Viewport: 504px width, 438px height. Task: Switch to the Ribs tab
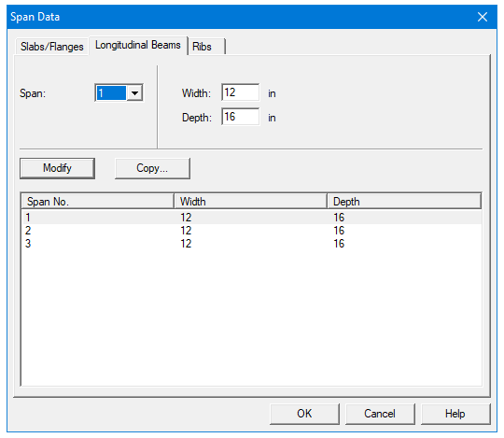(205, 47)
